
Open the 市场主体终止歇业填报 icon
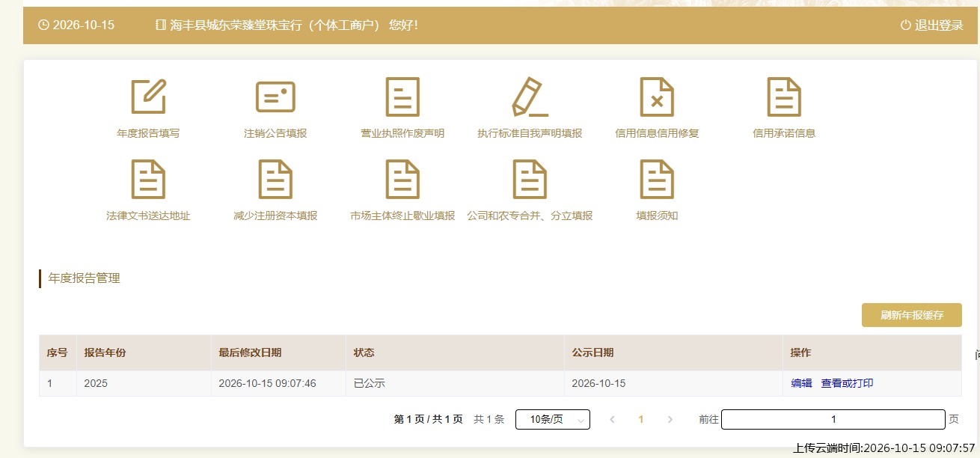402,179
